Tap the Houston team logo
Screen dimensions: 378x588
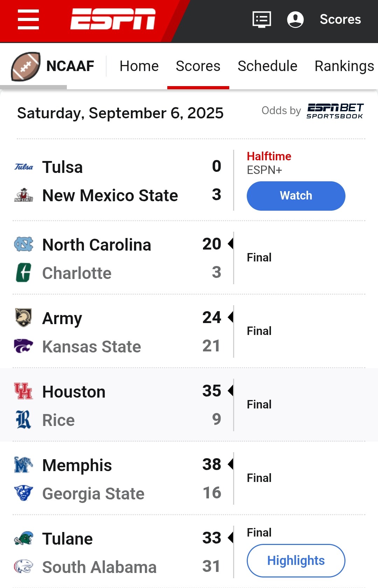23,391
